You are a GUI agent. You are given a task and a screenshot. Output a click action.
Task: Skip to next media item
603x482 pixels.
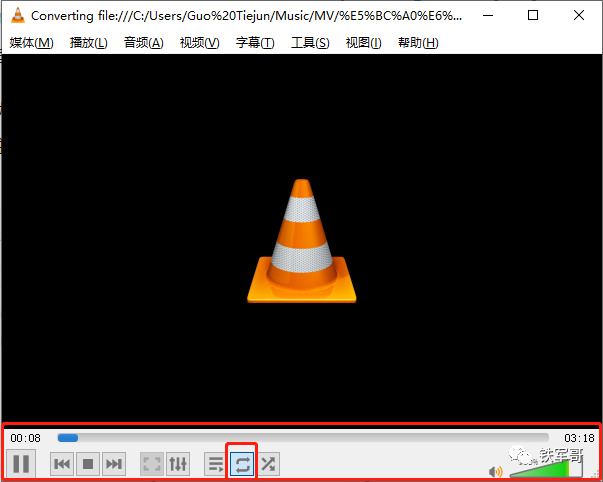[114, 464]
